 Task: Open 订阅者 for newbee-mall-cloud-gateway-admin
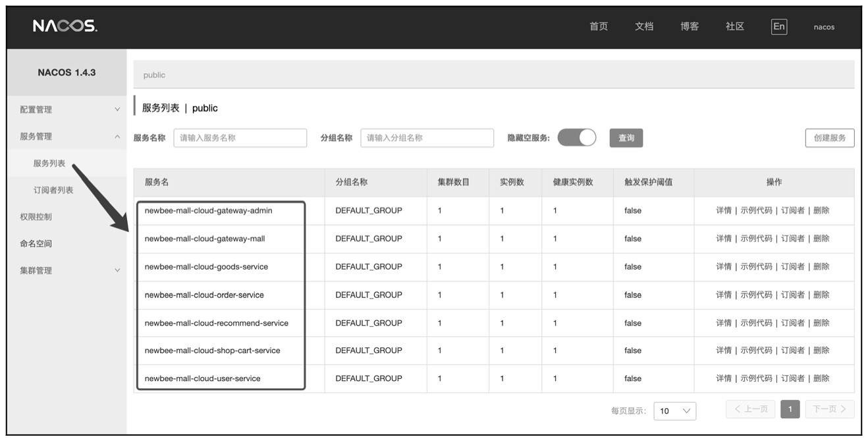click(x=793, y=210)
